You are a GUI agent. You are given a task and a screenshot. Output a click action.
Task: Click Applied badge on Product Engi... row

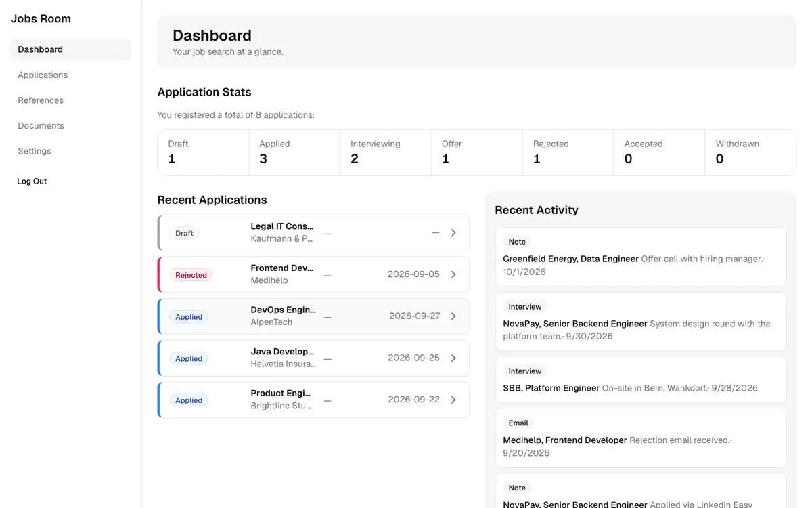[x=189, y=400]
